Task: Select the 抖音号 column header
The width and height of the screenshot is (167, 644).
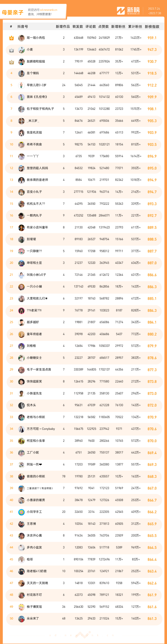Action: click(x=23, y=27)
